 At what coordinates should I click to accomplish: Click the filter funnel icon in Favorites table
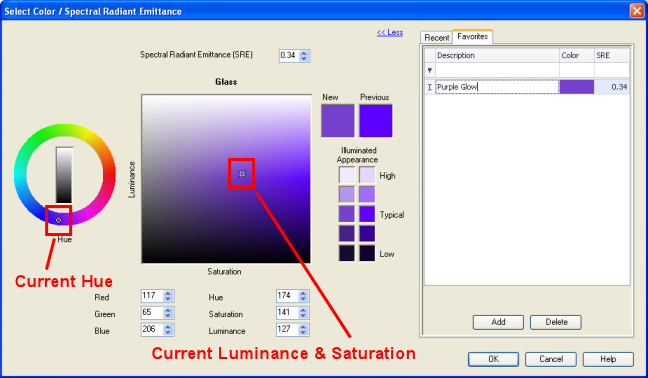coord(430,70)
